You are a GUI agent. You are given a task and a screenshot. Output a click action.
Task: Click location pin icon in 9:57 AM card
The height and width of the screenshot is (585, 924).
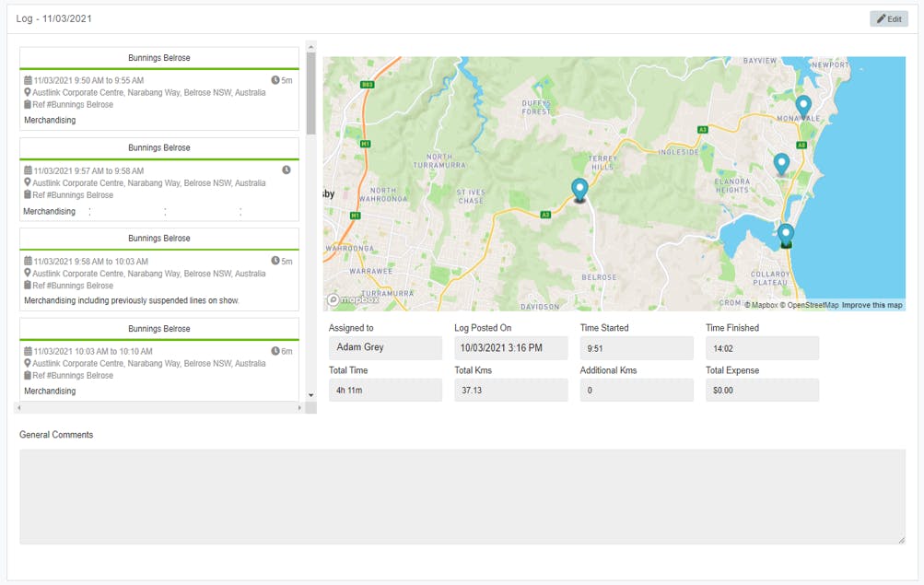[x=28, y=182]
